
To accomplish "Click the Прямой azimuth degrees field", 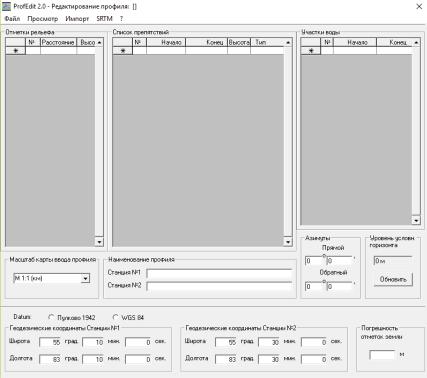I will (x=314, y=261).
